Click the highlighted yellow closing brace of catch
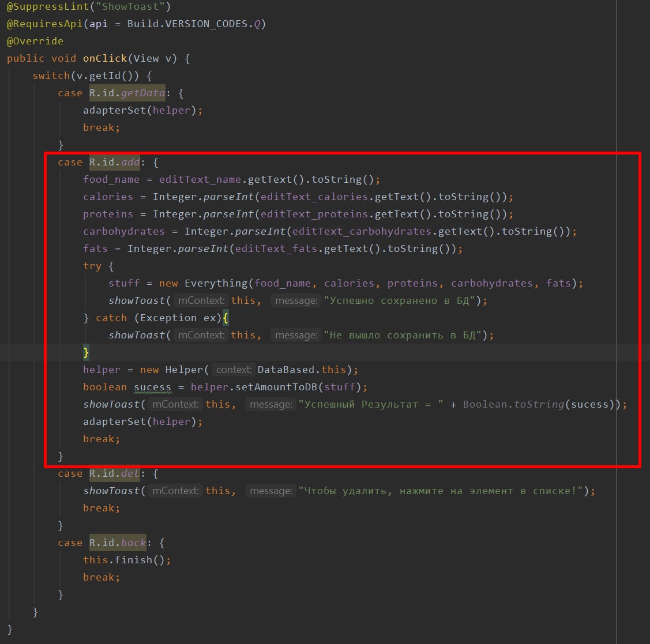Image resolution: width=650 pixels, height=644 pixels. (87, 353)
